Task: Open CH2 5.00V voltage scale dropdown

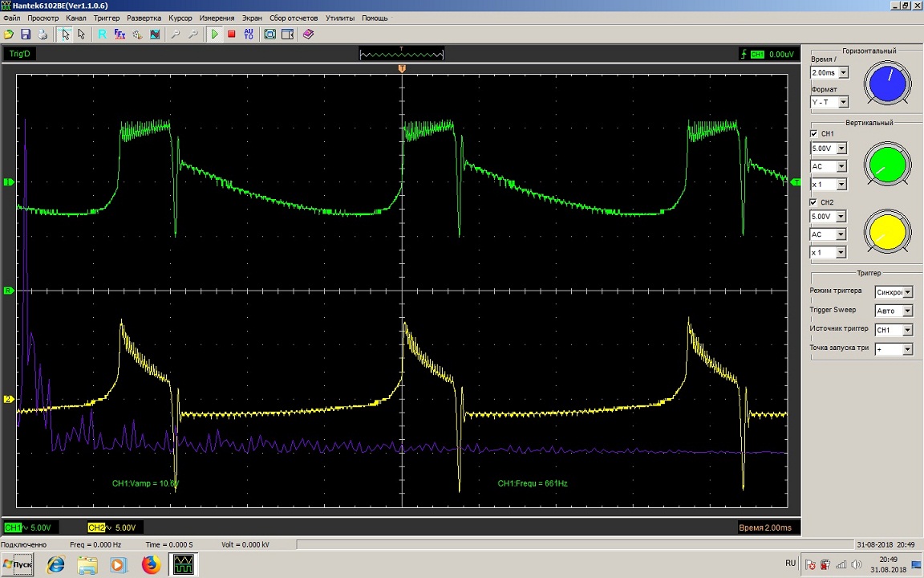Action: tap(841, 217)
